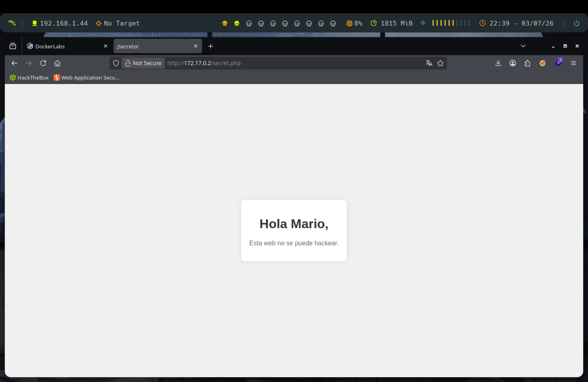Open the downloads panel

pos(498,63)
